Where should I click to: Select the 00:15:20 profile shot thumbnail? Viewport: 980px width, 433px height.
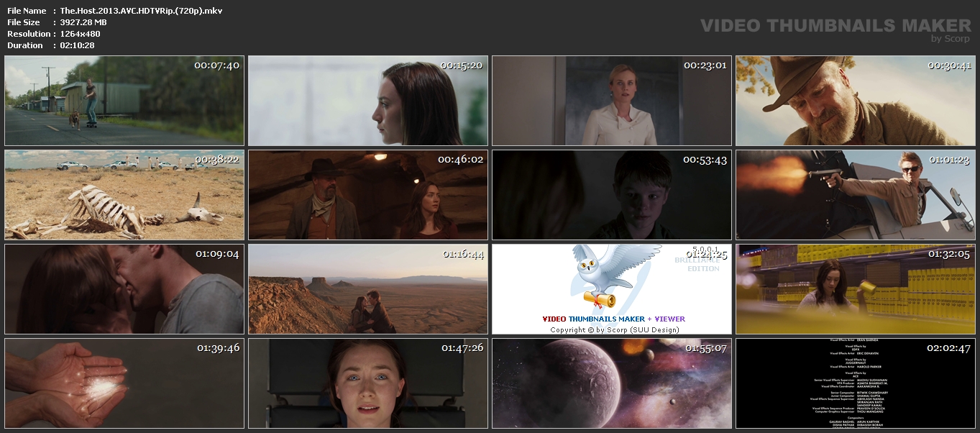368,101
